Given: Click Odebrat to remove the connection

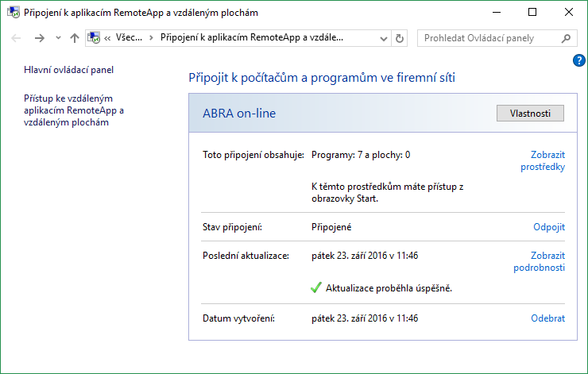Looking at the screenshot, I should tap(547, 318).
